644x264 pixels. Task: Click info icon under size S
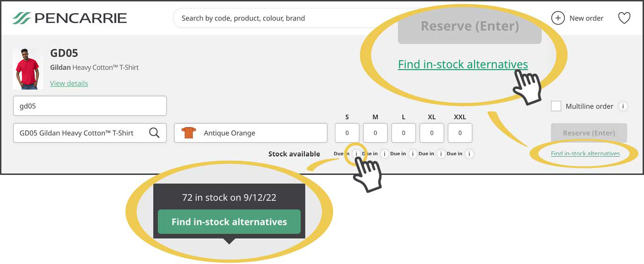(356, 154)
